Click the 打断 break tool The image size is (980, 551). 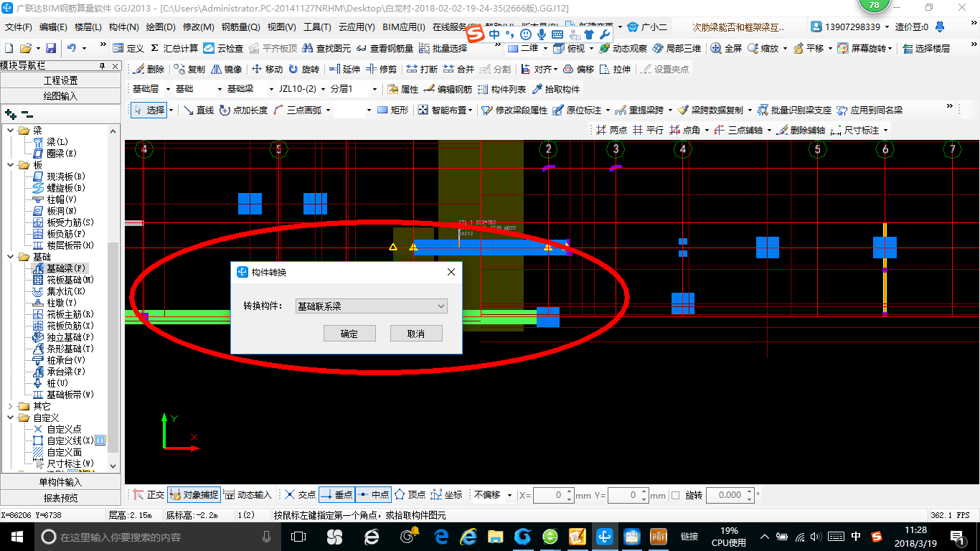coord(422,70)
